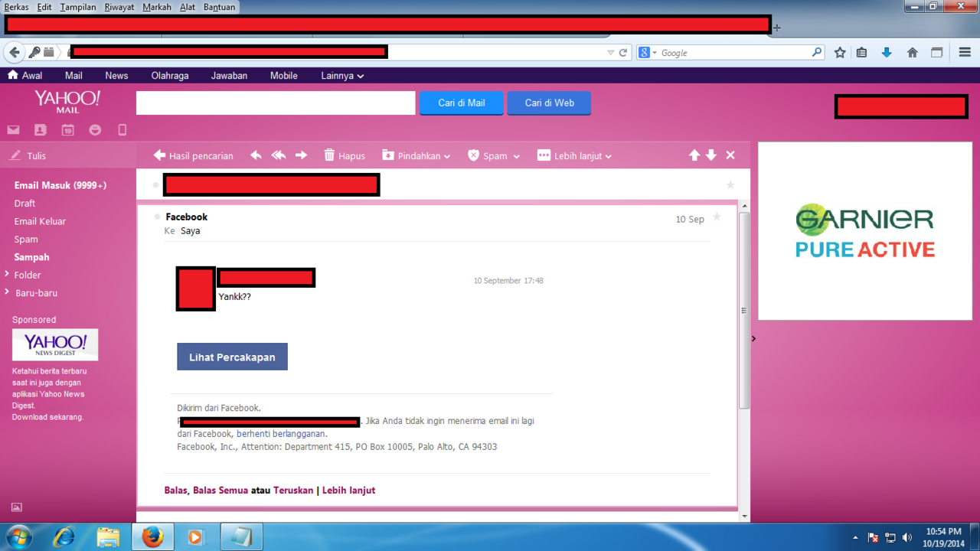The image size is (980, 551).
Task: Launch Internet Explorer from taskbar
Action: 64,537
